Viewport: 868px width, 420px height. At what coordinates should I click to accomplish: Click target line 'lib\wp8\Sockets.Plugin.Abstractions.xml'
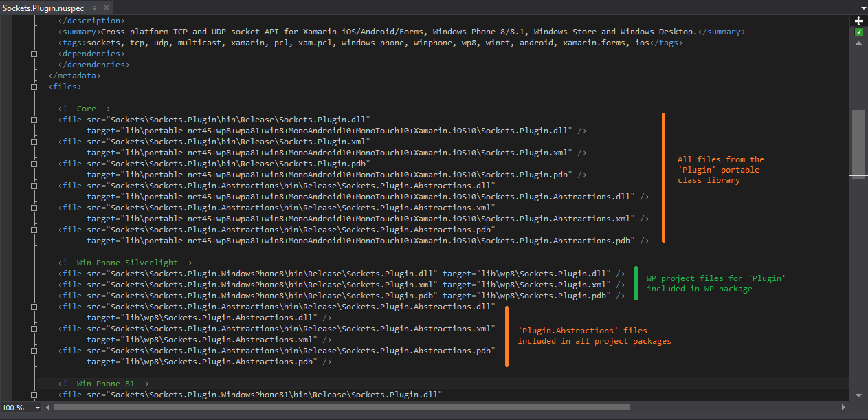pos(210,340)
